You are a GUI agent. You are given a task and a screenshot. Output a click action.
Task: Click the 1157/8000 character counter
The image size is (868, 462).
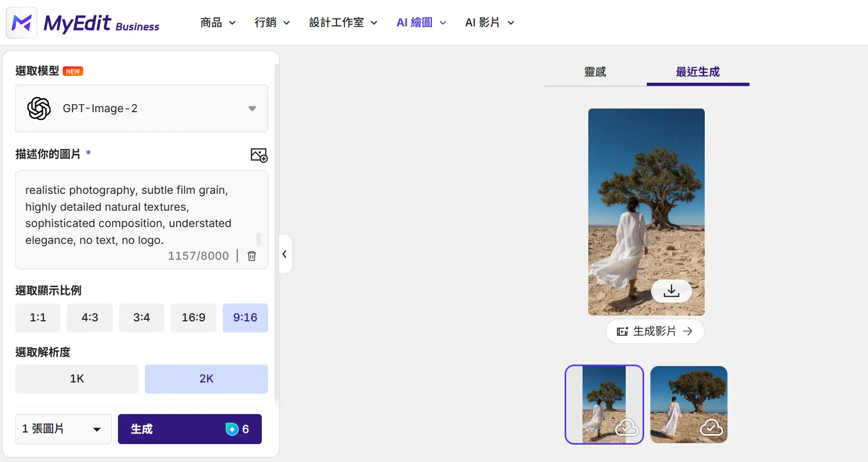click(x=199, y=256)
